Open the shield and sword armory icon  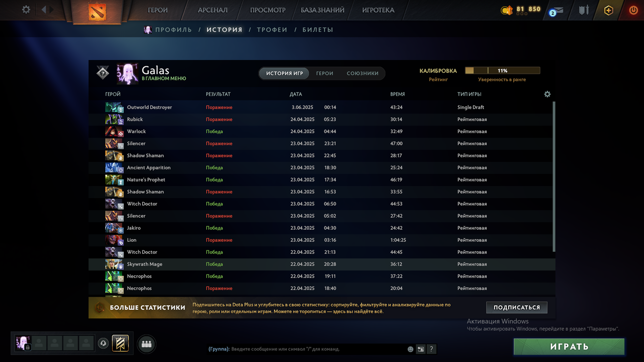[584, 10]
